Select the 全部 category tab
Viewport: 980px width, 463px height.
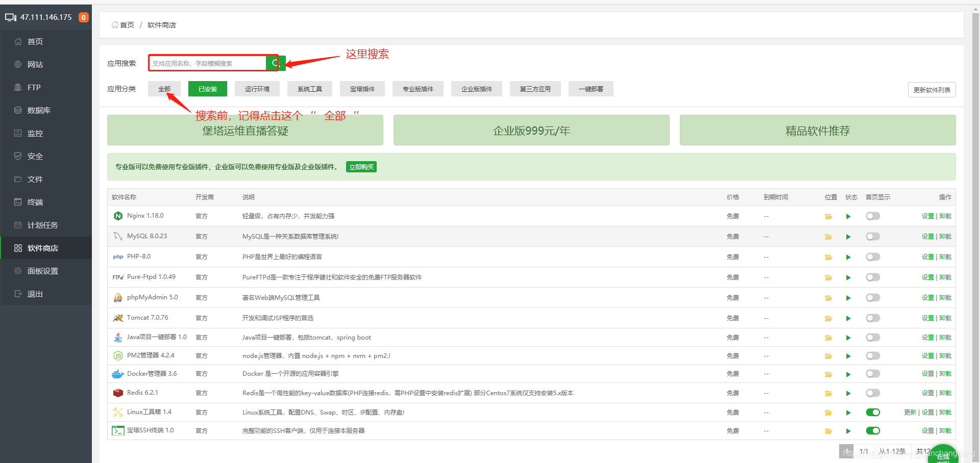pyautogui.click(x=164, y=89)
